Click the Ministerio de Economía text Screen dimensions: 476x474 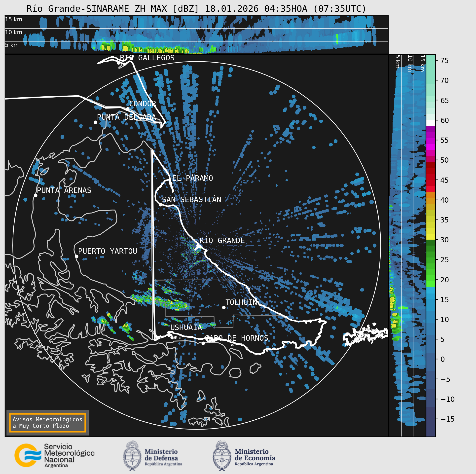tap(255, 457)
